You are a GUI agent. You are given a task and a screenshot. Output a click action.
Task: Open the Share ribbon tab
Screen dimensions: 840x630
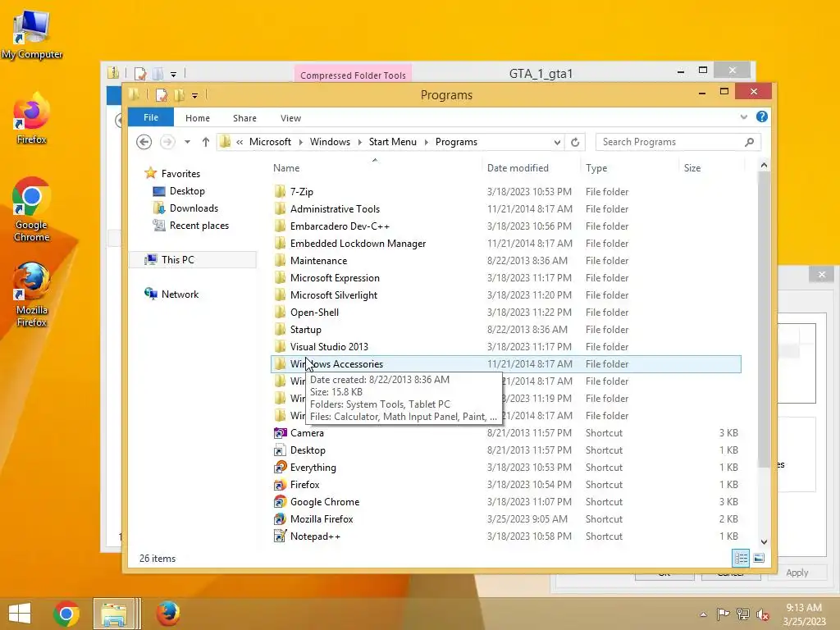244,118
